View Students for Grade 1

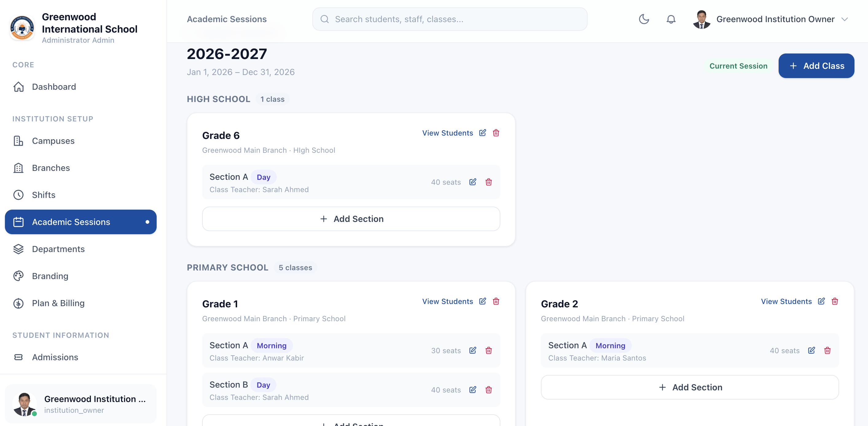pos(448,301)
